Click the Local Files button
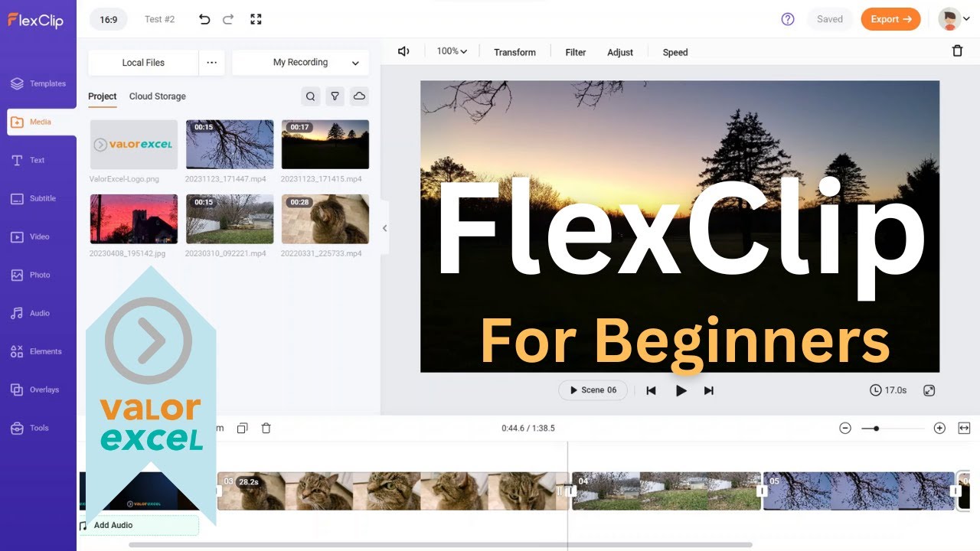This screenshot has height=551, width=980. [143, 63]
